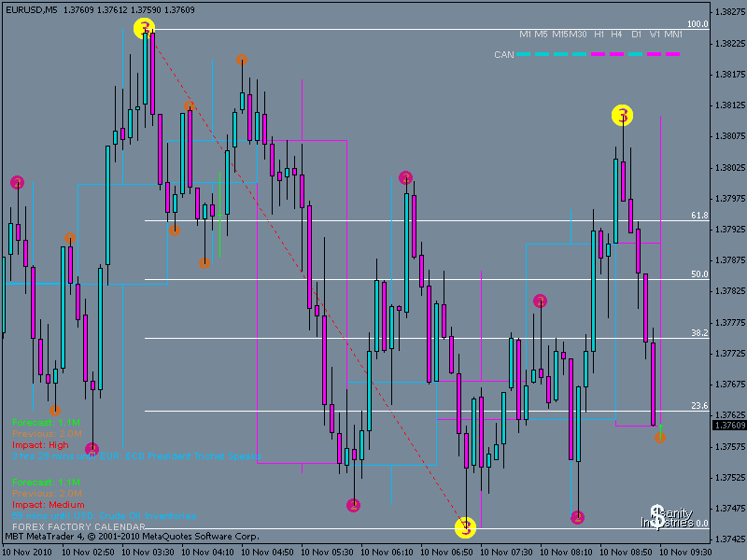The height and width of the screenshot is (560, 747).
Task: Click the magenta 2 marker above Impact: High text
Action: coord(92,449)
